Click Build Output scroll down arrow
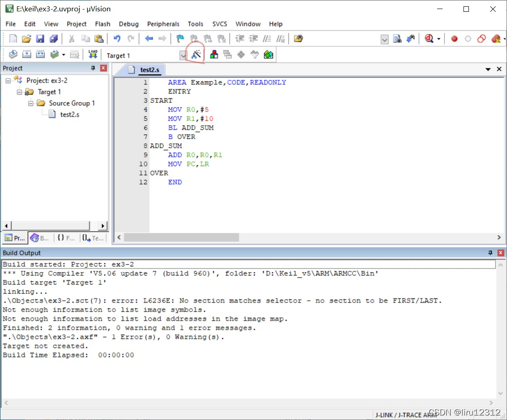 [501, 394]
